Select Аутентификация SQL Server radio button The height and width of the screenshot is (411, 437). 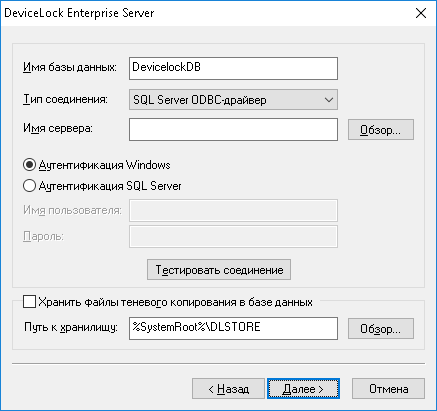29,186
